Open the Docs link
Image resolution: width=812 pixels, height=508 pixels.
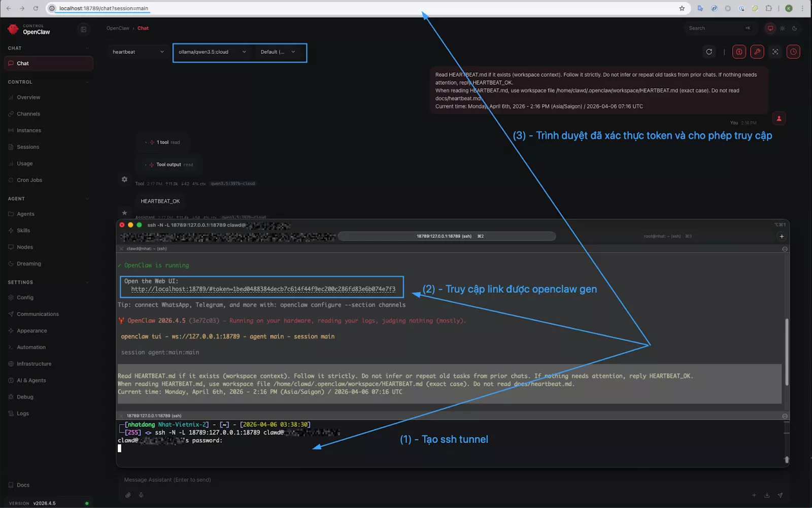(23, 485)
